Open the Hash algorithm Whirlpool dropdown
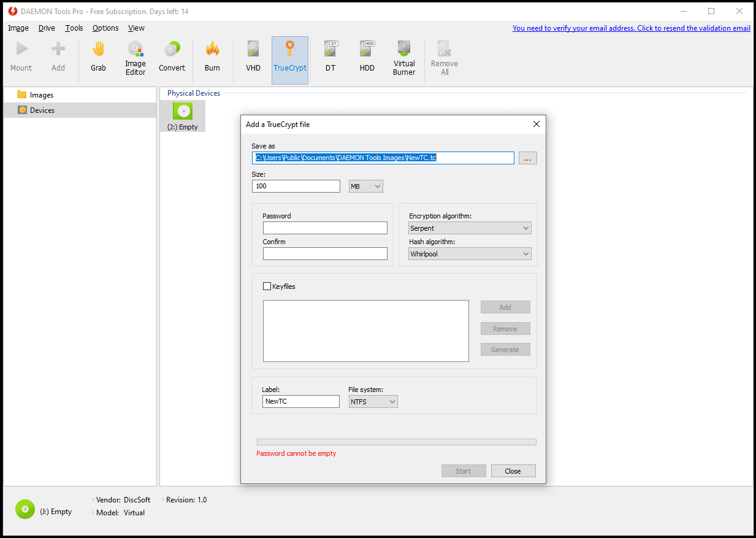 point(470,254)
